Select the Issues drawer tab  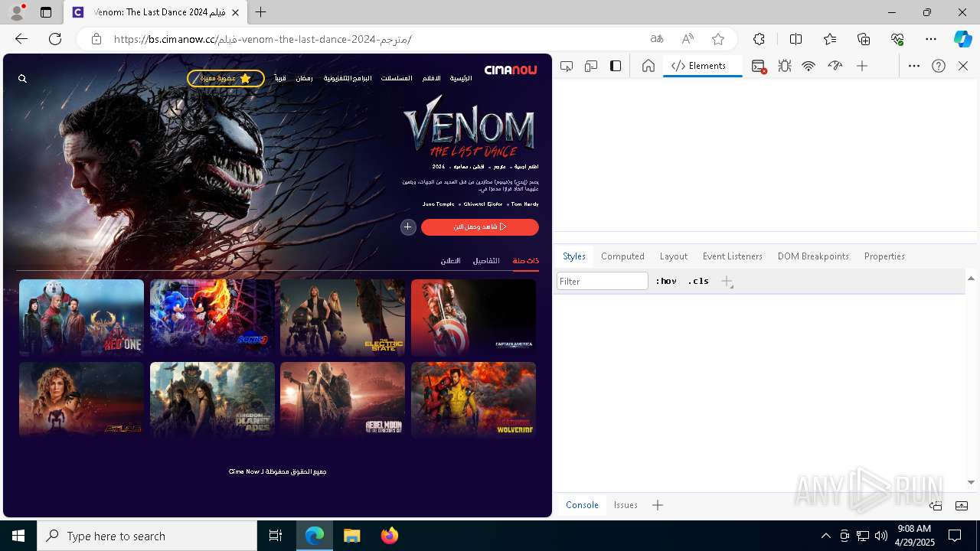click(626, 505)
